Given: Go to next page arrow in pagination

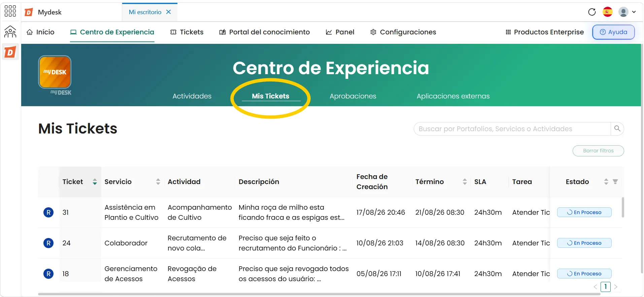Looking at the screenshot, I should pyautogui.click(x=616, y=287).
